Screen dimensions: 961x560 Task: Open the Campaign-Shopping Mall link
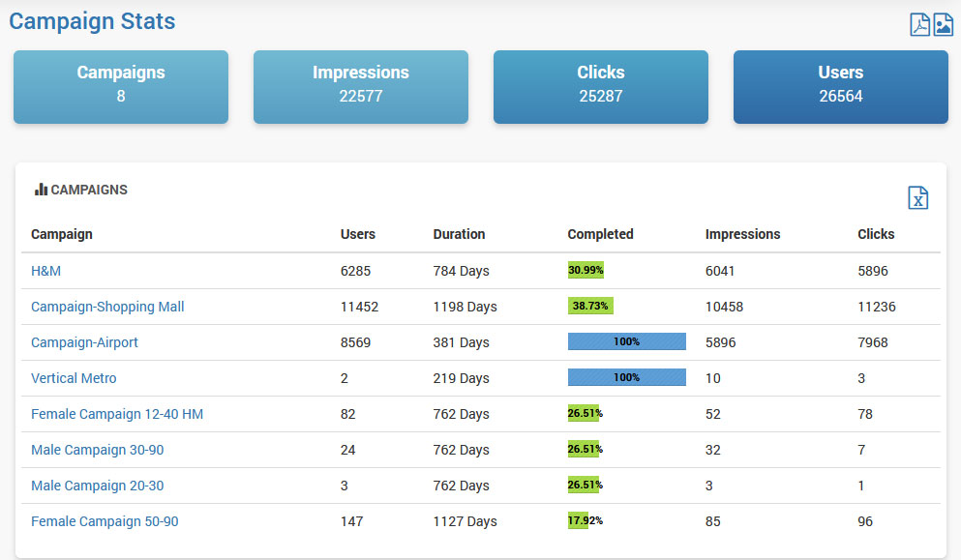point(107,307)
